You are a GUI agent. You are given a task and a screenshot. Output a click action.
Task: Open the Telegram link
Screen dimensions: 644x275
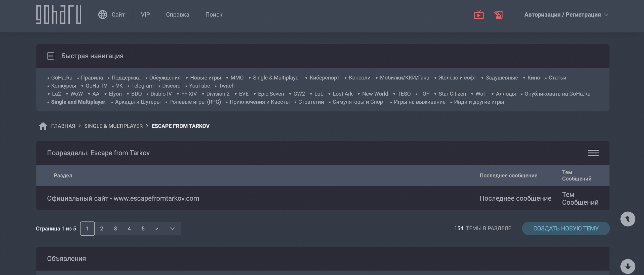pos(142,86)
